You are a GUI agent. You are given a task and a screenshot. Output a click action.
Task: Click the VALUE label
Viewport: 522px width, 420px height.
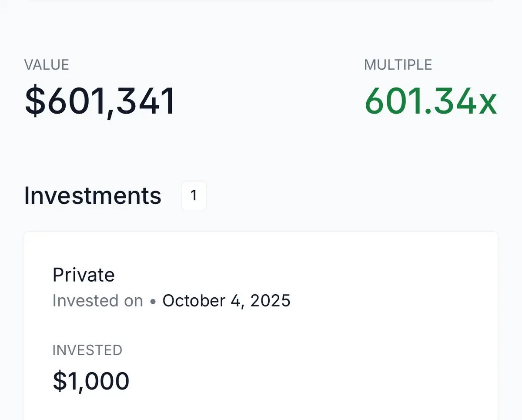point(47,65)
